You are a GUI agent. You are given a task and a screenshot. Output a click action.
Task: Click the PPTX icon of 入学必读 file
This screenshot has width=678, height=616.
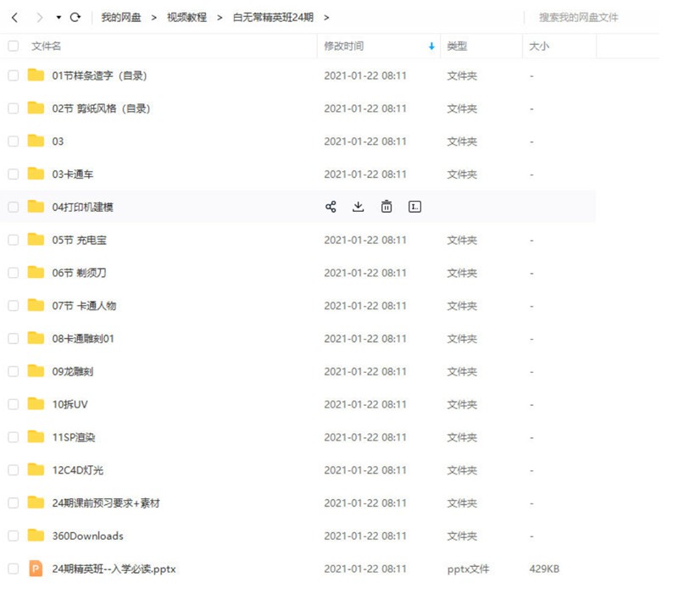pyautogui.click(x=36, y=569)
